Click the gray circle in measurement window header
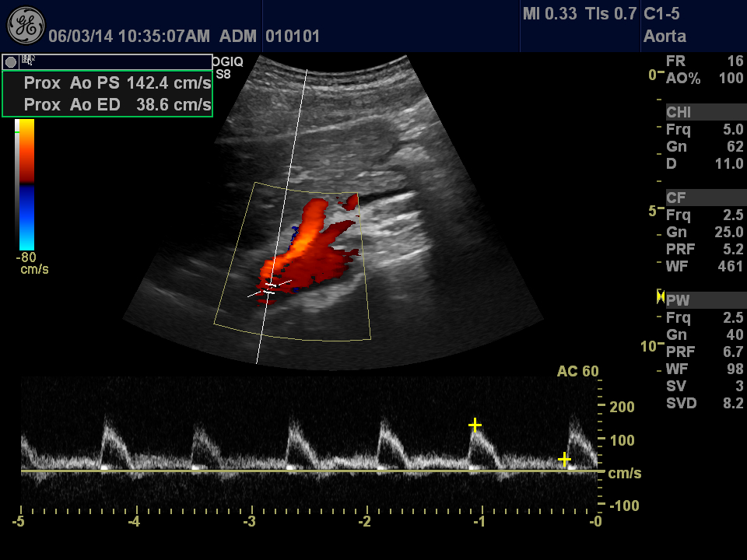 click(x=11, y=62)
